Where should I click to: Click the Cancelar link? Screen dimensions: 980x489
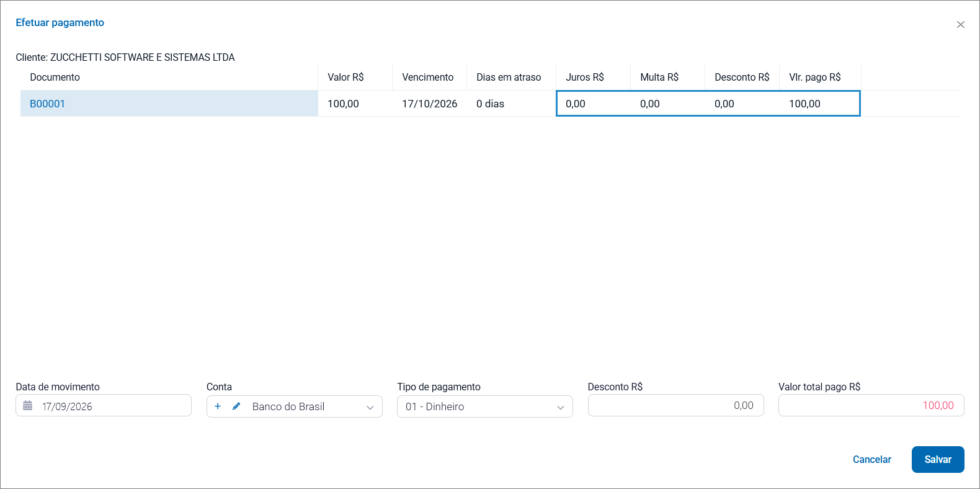coord(872,459)
